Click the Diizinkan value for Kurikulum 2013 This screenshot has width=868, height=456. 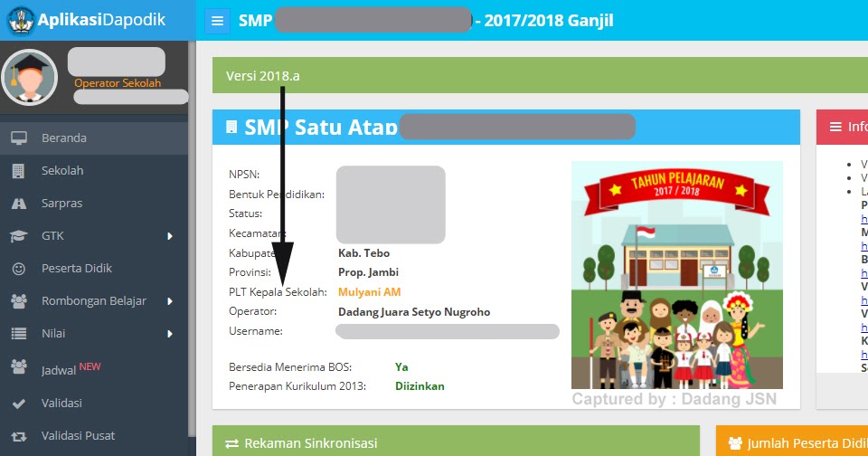click(420, 386)
